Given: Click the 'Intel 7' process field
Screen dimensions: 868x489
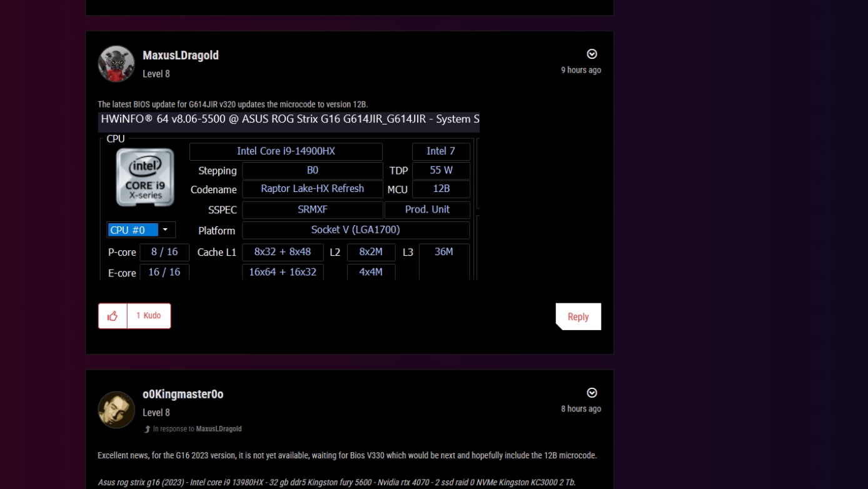Looking at the screenshot, I should coord(441,151).
